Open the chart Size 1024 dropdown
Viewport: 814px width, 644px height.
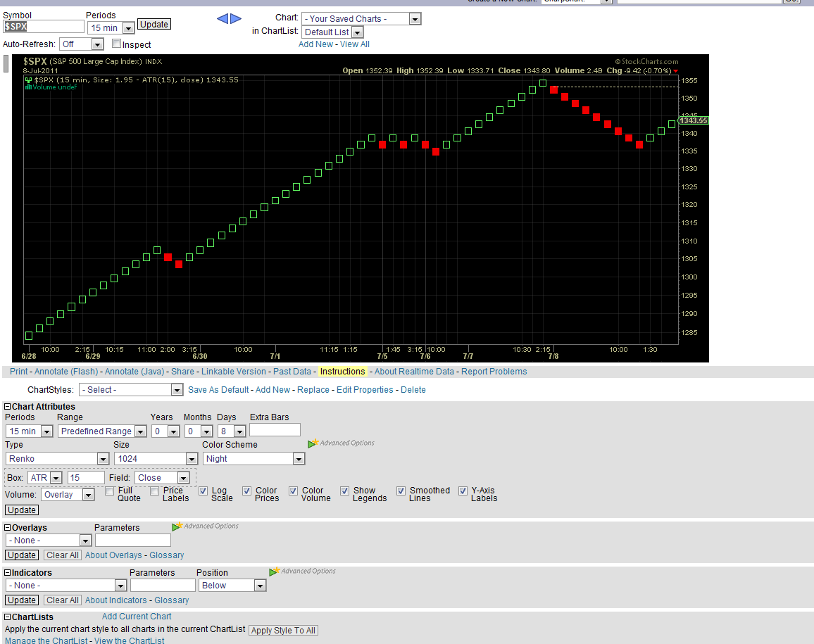(x=156, y=459)
